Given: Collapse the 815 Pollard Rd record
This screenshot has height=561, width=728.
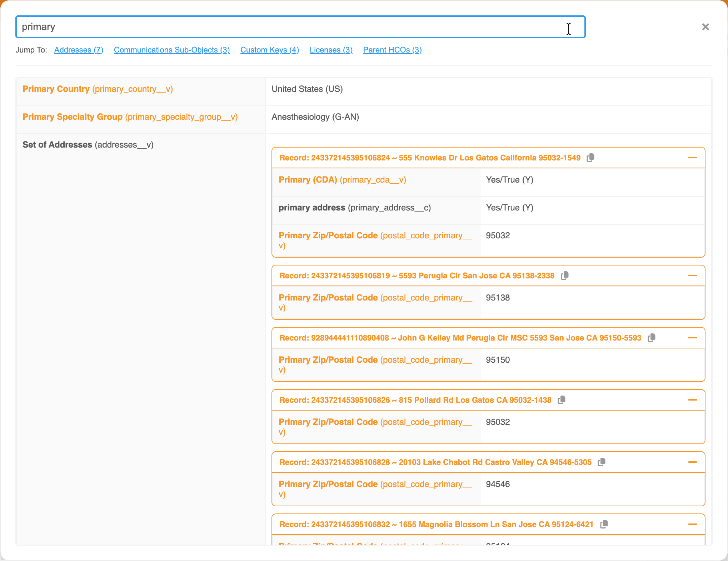Looking at the screenshot, I should pos(692,400).
